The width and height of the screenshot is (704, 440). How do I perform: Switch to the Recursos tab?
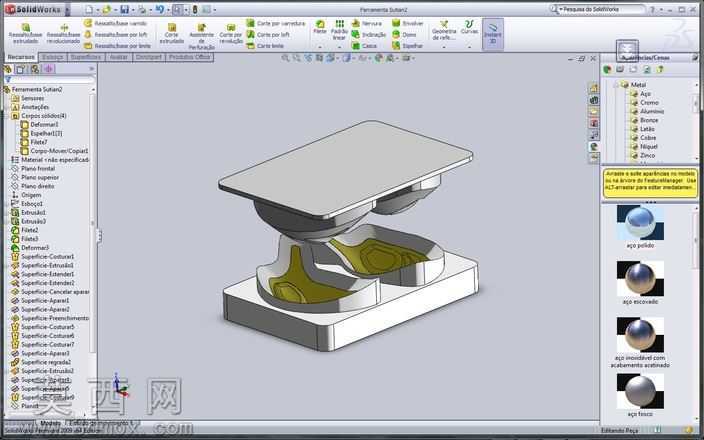tap(21, 57)
